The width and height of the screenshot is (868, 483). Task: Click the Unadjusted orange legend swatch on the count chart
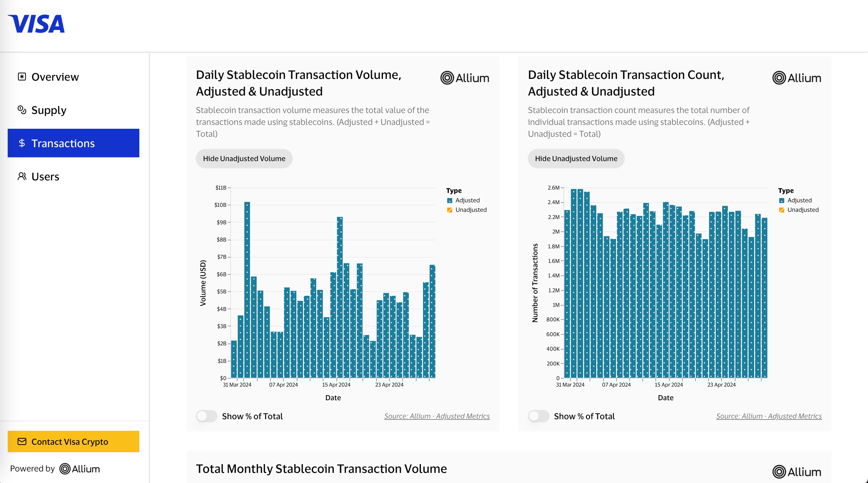781,210
